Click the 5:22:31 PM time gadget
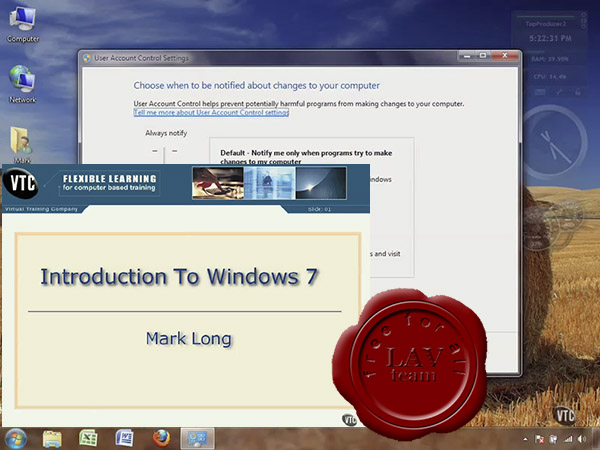Image resolution: width=600 pixels, height=450 pixels. [551, 38]
